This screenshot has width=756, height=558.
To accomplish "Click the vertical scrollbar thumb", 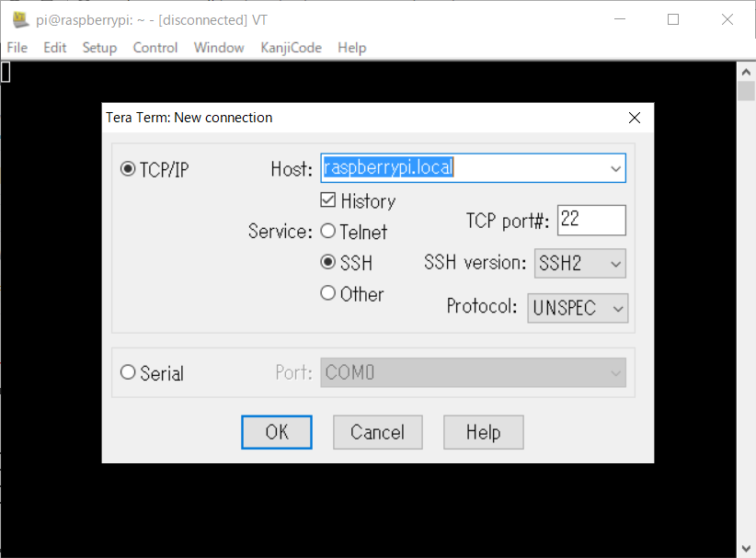I will pos(747,91).
